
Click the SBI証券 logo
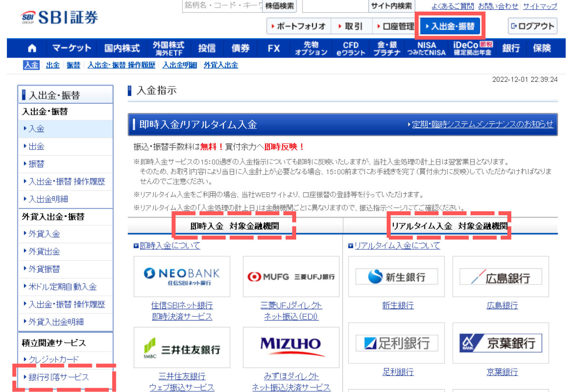(59, 17)
